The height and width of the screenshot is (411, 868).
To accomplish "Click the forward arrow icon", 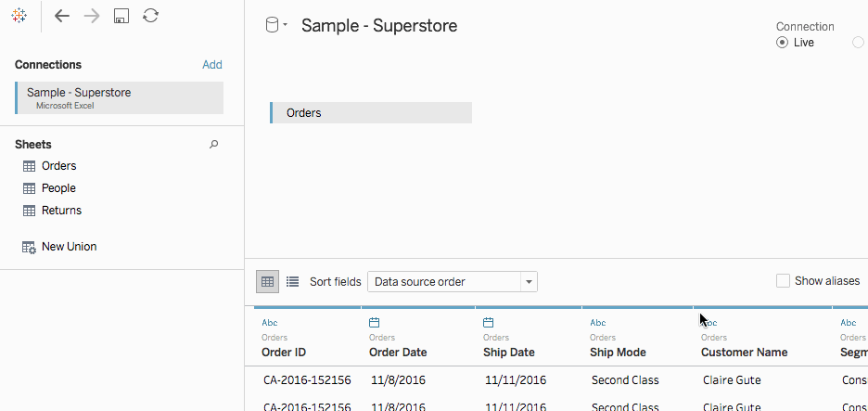I will pyautogui.click(x=91, y=16).
